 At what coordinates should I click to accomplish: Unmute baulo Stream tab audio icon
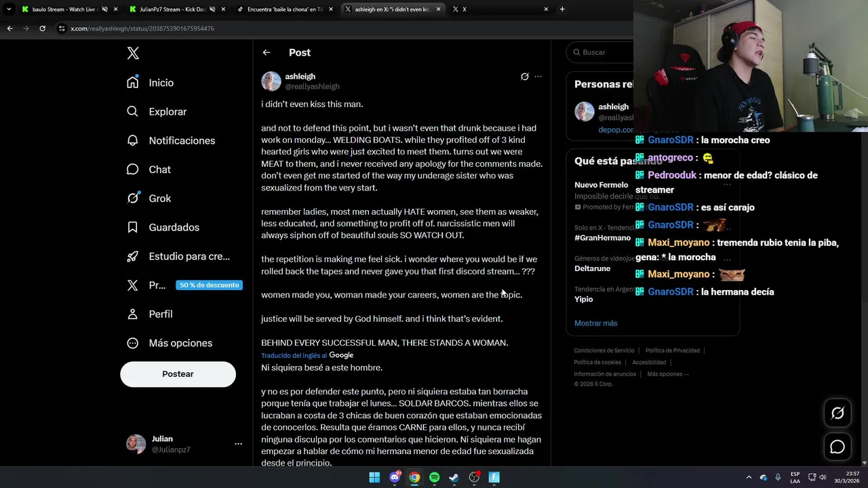tap(104, 9)
